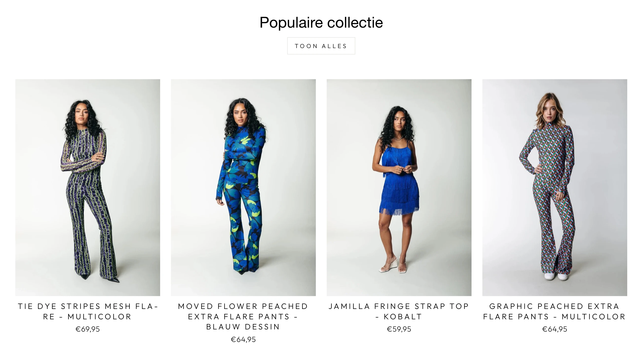Click the €69,95 price
The width and height of the screenshot is (644, 359).
(x=88, y=329)
